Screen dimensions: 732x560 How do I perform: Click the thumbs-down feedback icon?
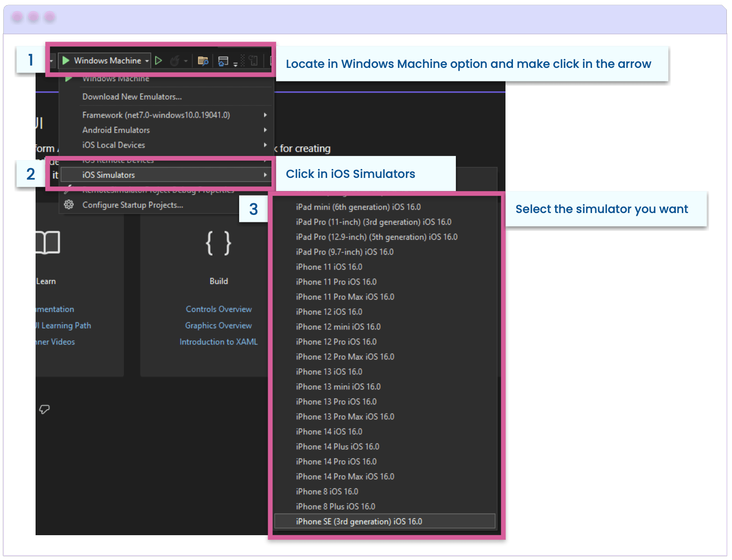(x=44, y=410)
